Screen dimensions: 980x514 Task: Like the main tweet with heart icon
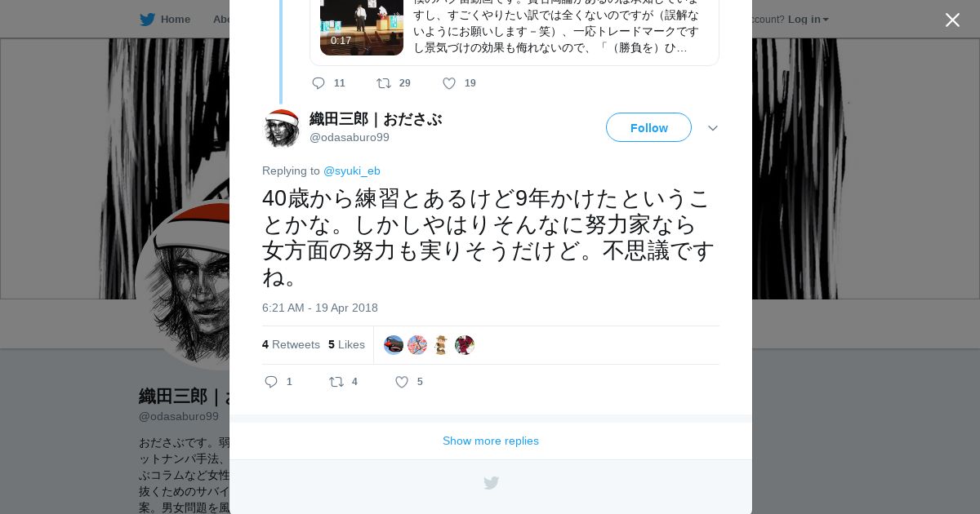[402, 382]
